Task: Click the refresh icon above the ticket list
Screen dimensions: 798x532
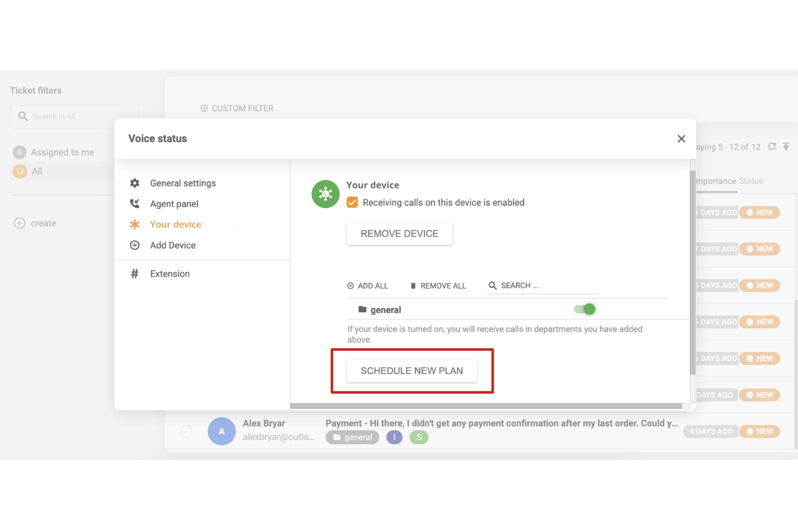Action: click(x=772, y=146)
